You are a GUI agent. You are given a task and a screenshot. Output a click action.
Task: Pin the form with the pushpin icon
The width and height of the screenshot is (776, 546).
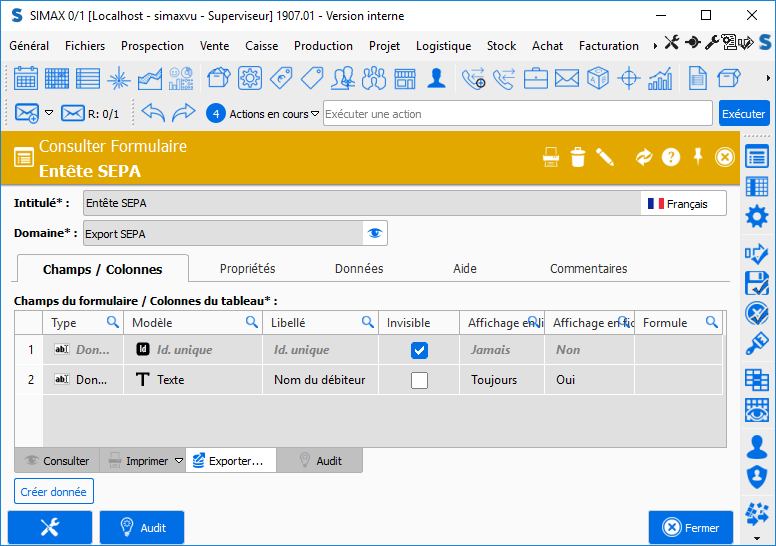click(698, 157)
